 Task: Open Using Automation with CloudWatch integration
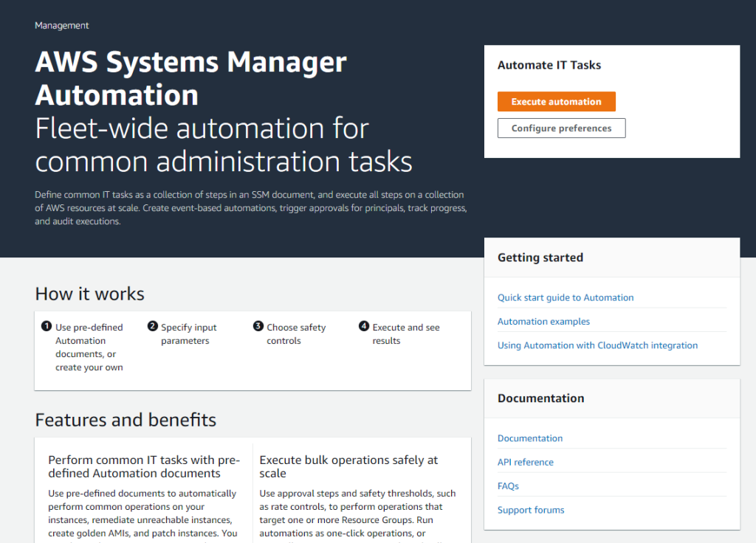click(597, 345)
